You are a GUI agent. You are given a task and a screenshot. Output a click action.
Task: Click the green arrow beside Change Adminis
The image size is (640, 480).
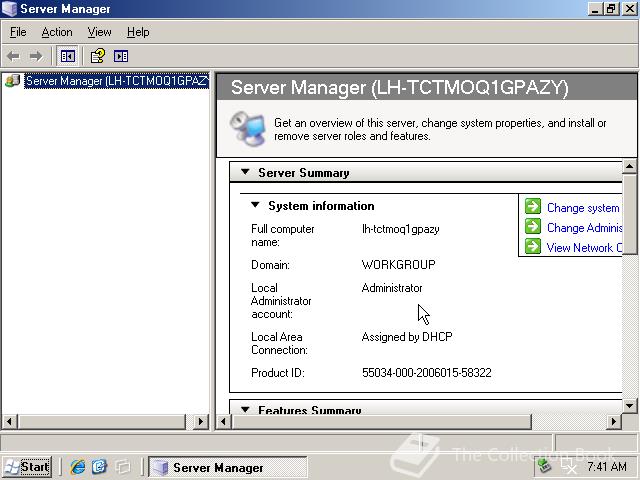pyautogui.click(x=533, y=226)
